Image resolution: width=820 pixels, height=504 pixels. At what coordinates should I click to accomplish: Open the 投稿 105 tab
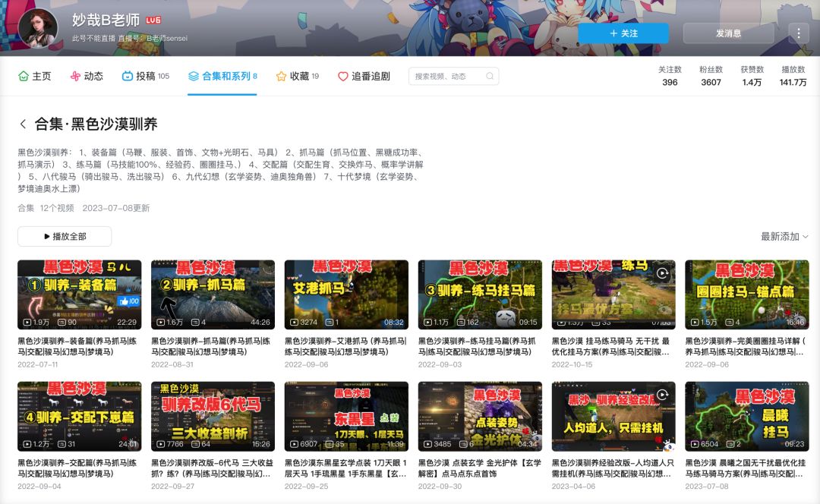click(146, 77)
